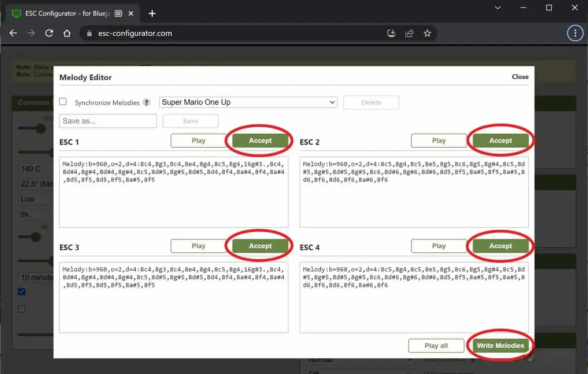This screenshot has height=374, width=588.
Task: Click the install/download icon in address bar
Action: [x=391, y=33]
